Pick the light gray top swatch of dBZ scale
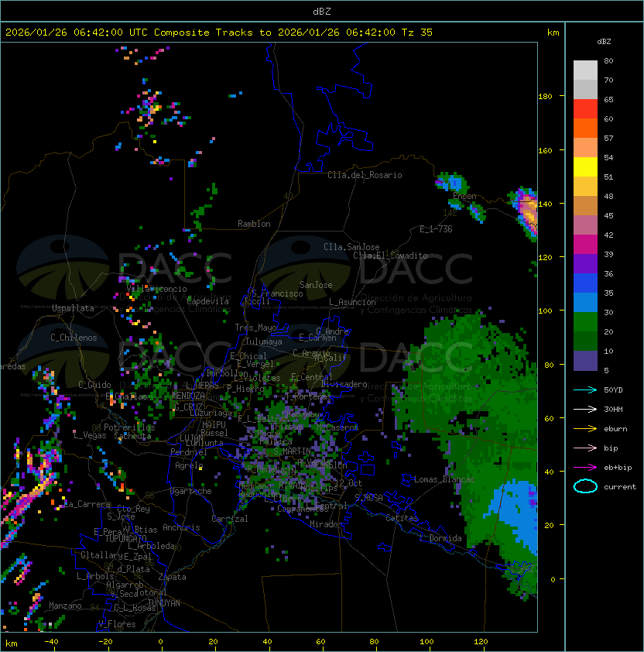The height and width of the screenshot is (652, 644). [585, 70]
